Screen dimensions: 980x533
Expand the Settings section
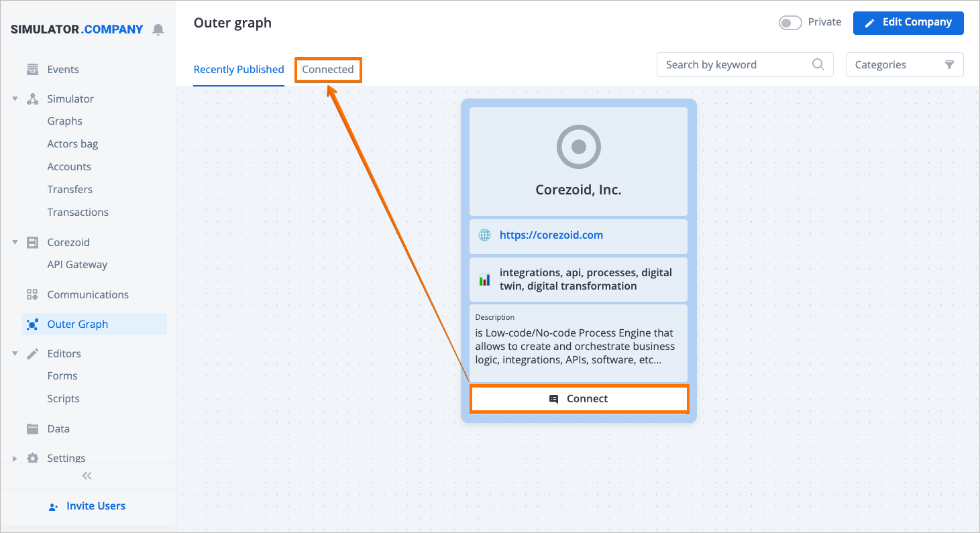15,458
